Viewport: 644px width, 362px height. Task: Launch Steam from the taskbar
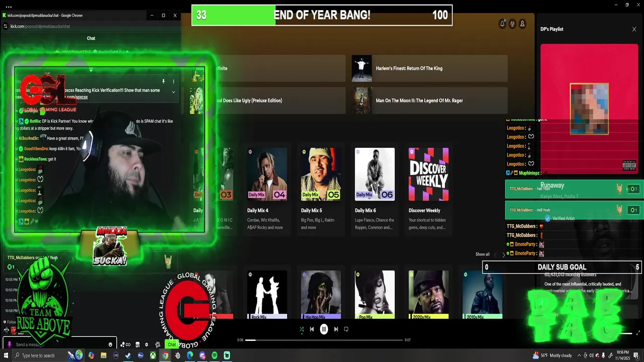tap(128, 355)
